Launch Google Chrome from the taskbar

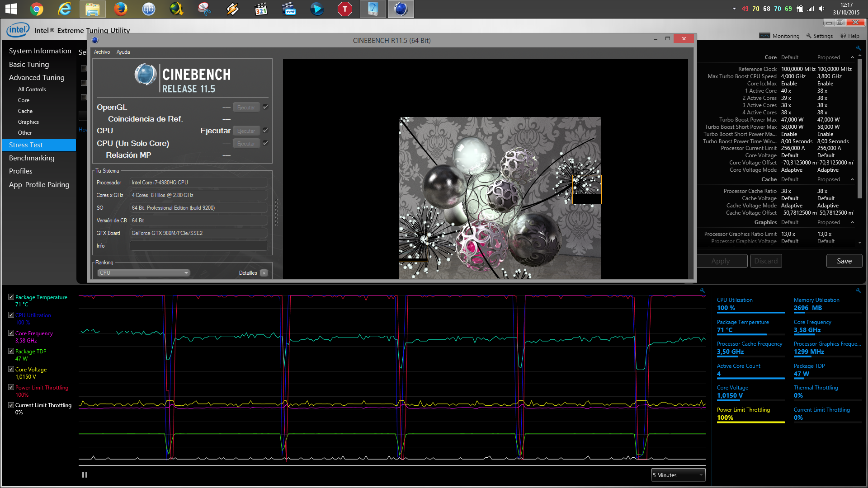tap(37, 9)
